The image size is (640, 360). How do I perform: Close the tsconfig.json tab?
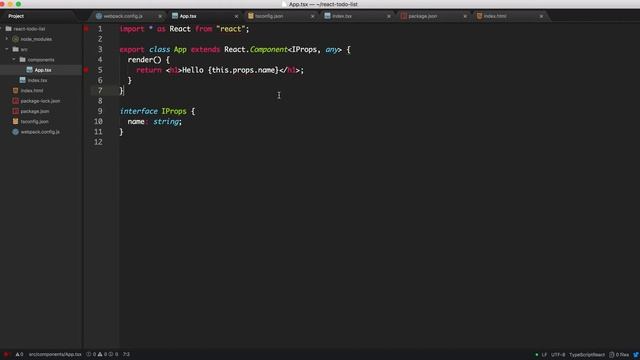(313, 16)
